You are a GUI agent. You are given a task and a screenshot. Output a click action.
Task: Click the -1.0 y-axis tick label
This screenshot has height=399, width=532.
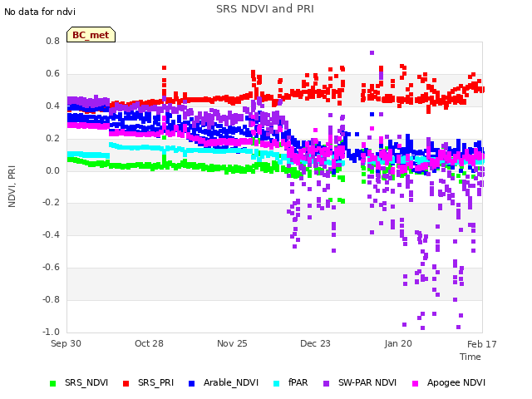[51, 332]
